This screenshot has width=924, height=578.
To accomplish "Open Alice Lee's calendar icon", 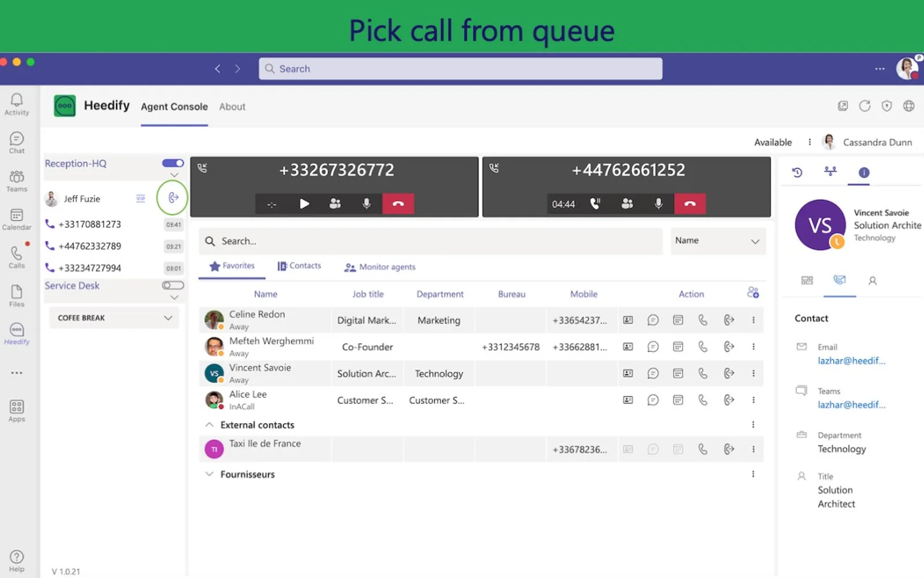I will click(x=678, y=400).
